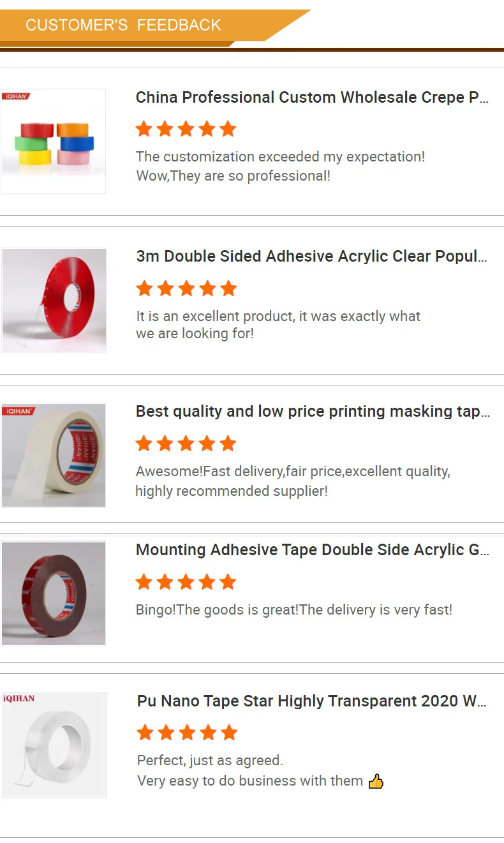
Task: Click the stars under 3m Double Sided Adhesive
Action: (x=186, y=288)
